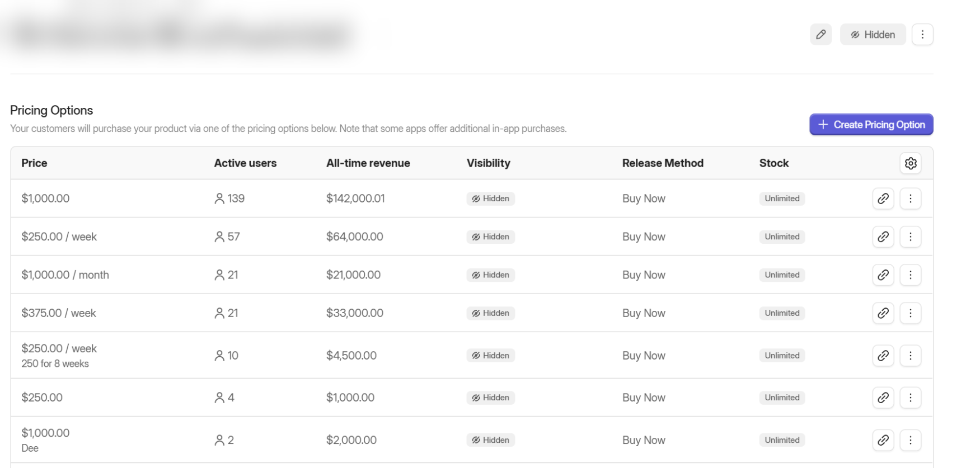Select the $4,500.00 revenue value

click(351, 356)
